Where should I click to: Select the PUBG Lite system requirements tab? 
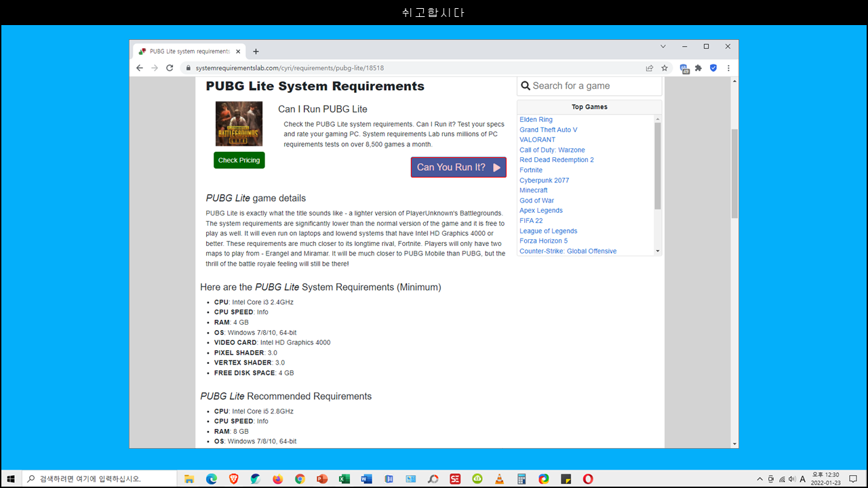[189, 52]
